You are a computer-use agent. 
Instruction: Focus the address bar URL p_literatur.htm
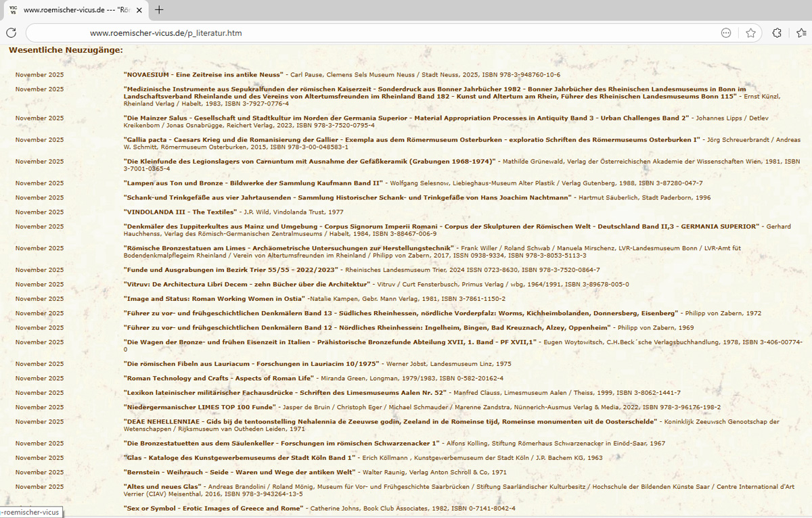(166, 32)
